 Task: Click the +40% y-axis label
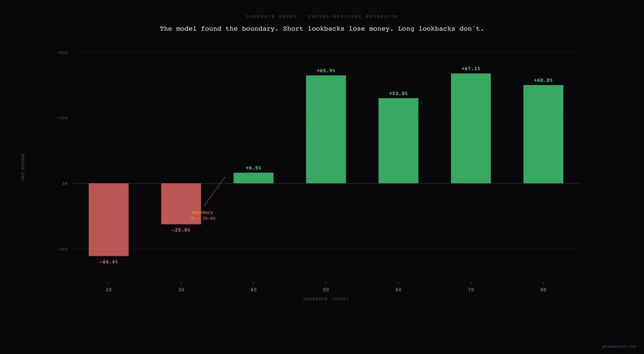(62, 118)
